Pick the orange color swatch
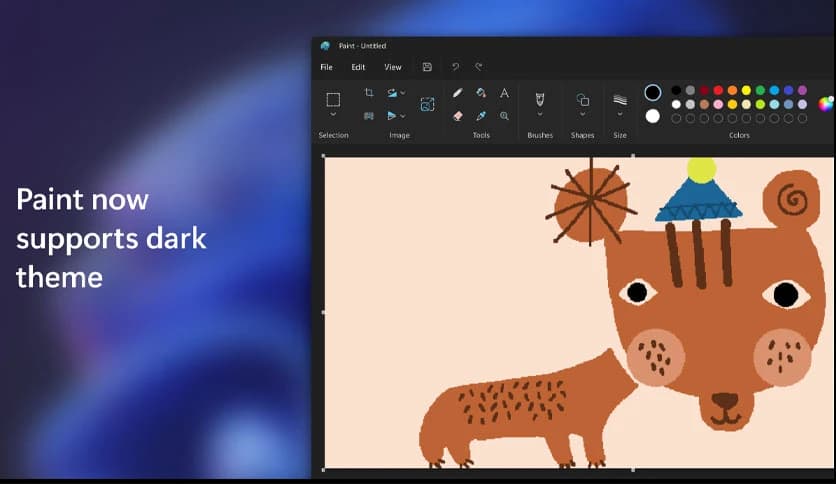Screen dimensions: 836x484 click(x=733, y=90)
